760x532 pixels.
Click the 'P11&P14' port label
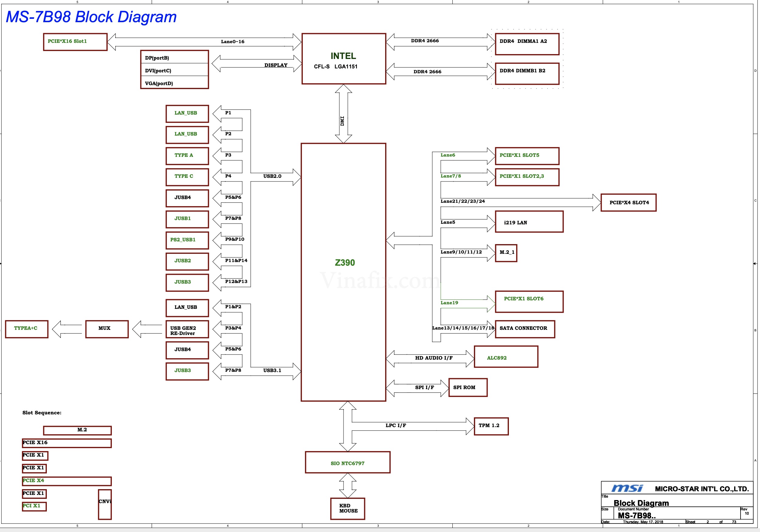pyautogui.click(x=236, y=260)
